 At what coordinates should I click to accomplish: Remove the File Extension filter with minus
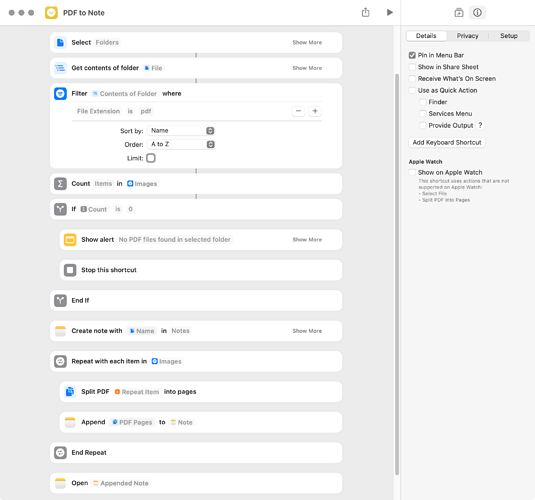[x=298, y=111]
